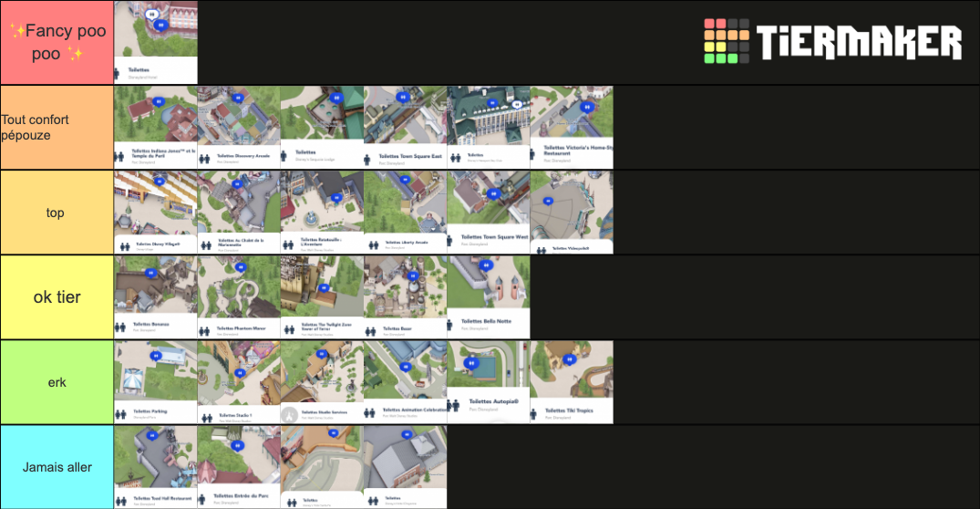Click the restroom icon on Toilettes Phantom Manor card
The height and width of the screenshot is (509, 980).
coord(204,331)
